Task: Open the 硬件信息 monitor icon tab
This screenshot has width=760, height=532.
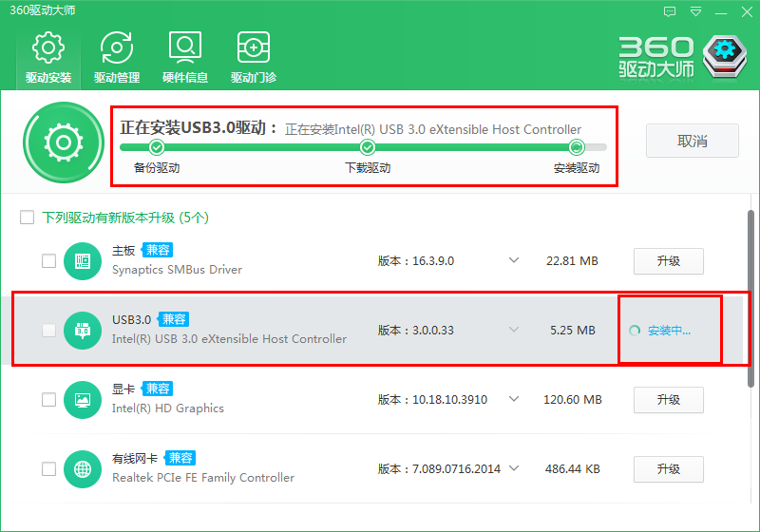Action: [185, 57]
